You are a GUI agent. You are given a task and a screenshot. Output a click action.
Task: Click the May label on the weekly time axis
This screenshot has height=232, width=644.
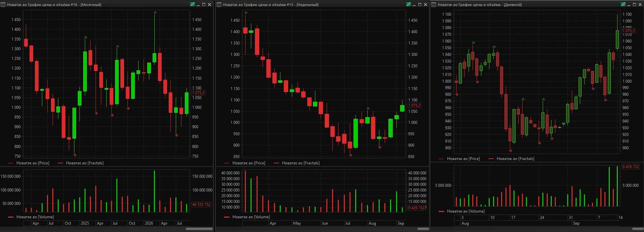[x=297, y=223]
